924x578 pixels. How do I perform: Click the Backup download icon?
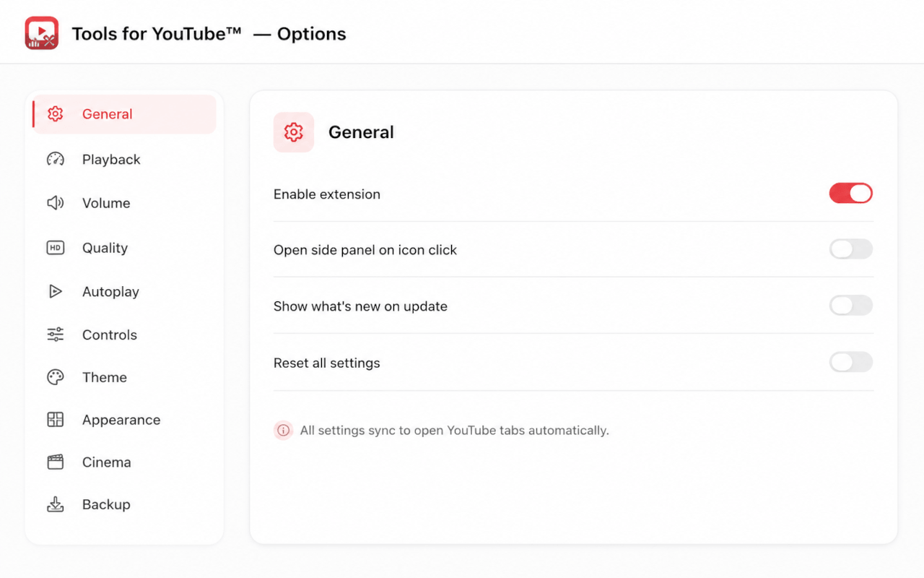tap(56, 504)
